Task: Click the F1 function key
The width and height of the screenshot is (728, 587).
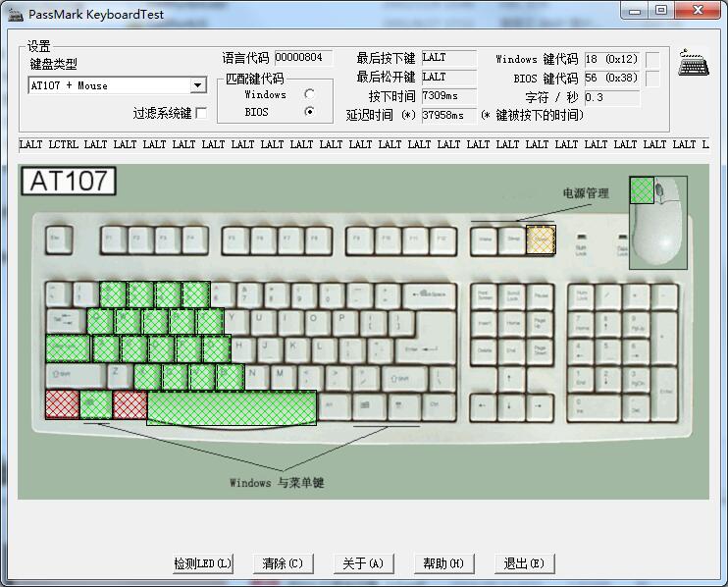Action: coord(114,240)
